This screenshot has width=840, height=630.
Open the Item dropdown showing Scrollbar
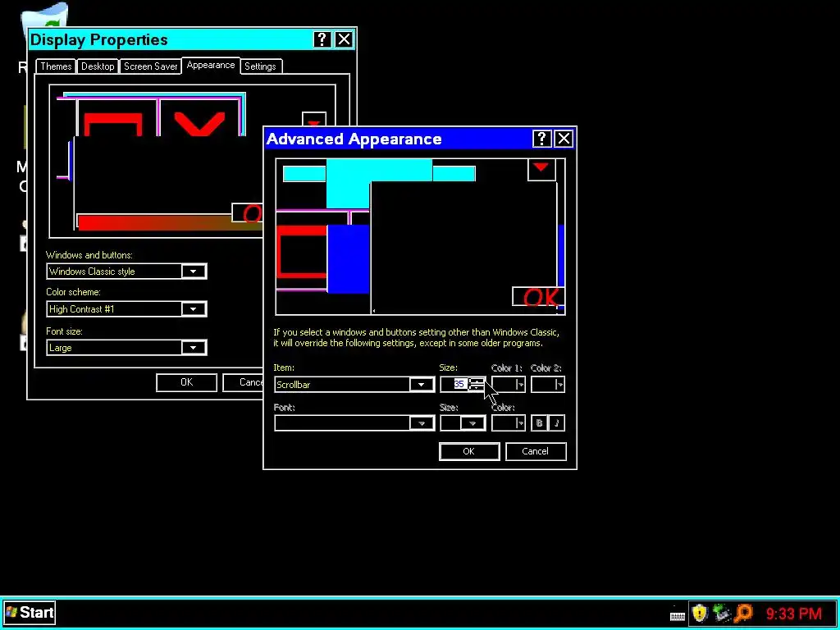(421, 384)
